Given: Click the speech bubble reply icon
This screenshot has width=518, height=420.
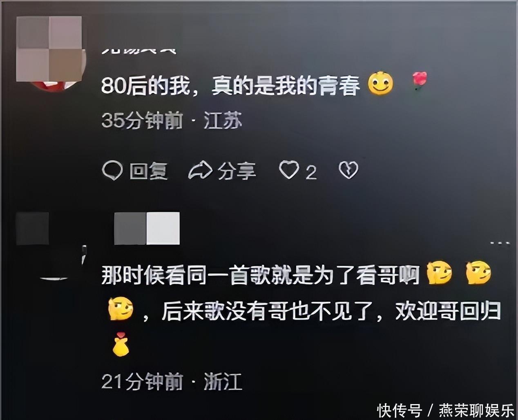Looking at the screenshot, I should point(112,170).
